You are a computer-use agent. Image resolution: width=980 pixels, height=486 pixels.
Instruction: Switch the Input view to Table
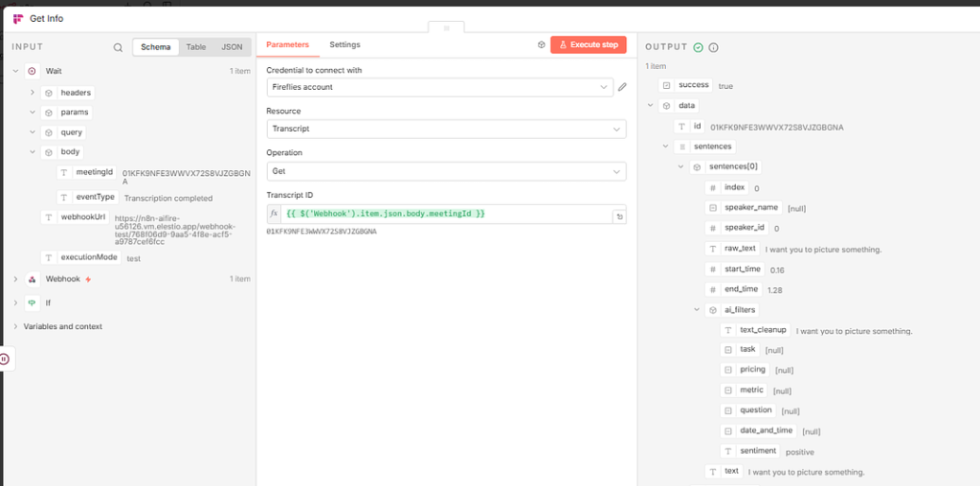pyautogui.click(x=195, y=47)
